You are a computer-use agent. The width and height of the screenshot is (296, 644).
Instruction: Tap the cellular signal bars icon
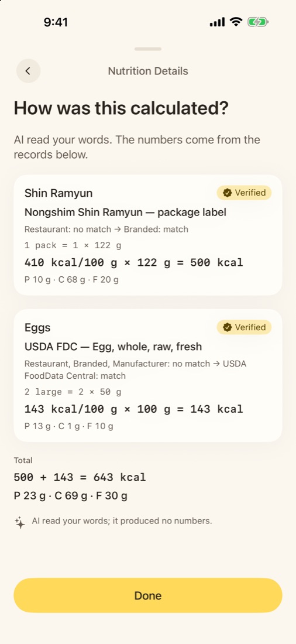point(217,22)
